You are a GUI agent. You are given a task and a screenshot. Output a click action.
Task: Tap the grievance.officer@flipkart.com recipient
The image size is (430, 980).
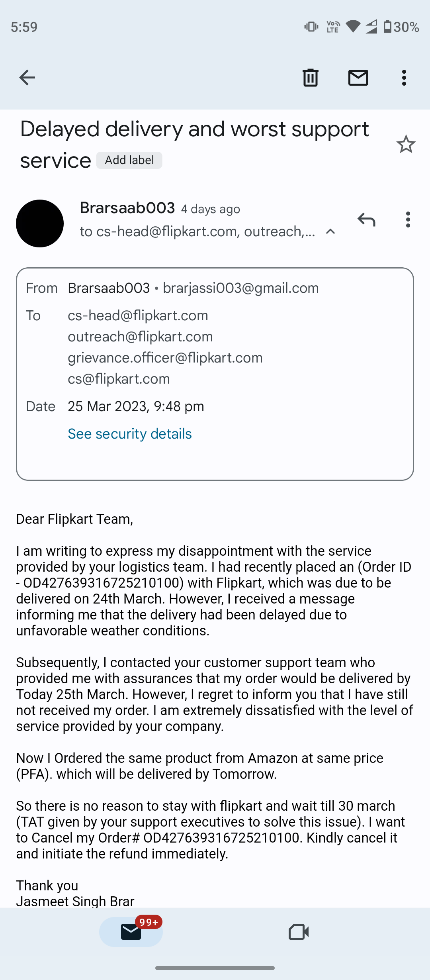[x=165, y=358]
